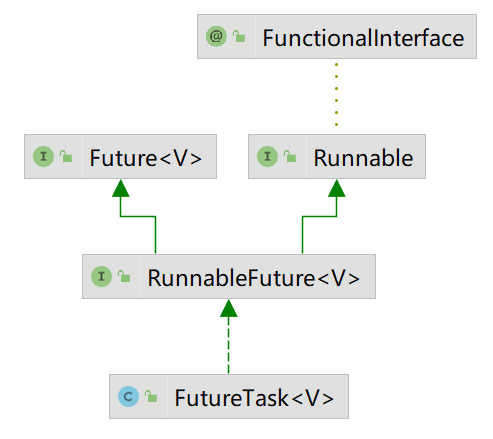The height and width of the screenshot is (439, 493).
Task: Click the interface I icon on RunnableFuture<V>
Action: tap(101, 276)
